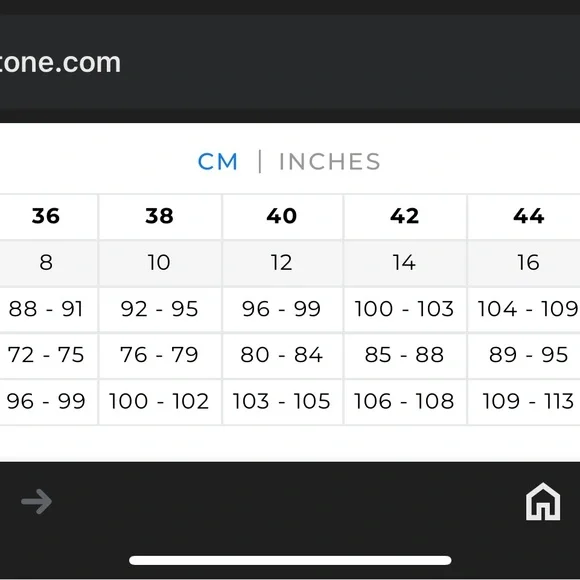This screenshot has height=580, width=580.
Task: Select the size 38 column header
Action: tap(160, 216)
